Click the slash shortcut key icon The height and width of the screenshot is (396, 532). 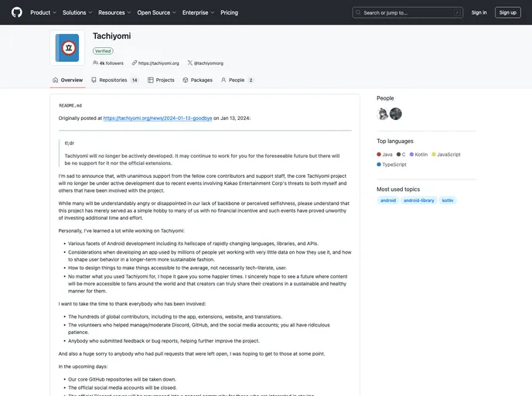click(x=457, y=12)
